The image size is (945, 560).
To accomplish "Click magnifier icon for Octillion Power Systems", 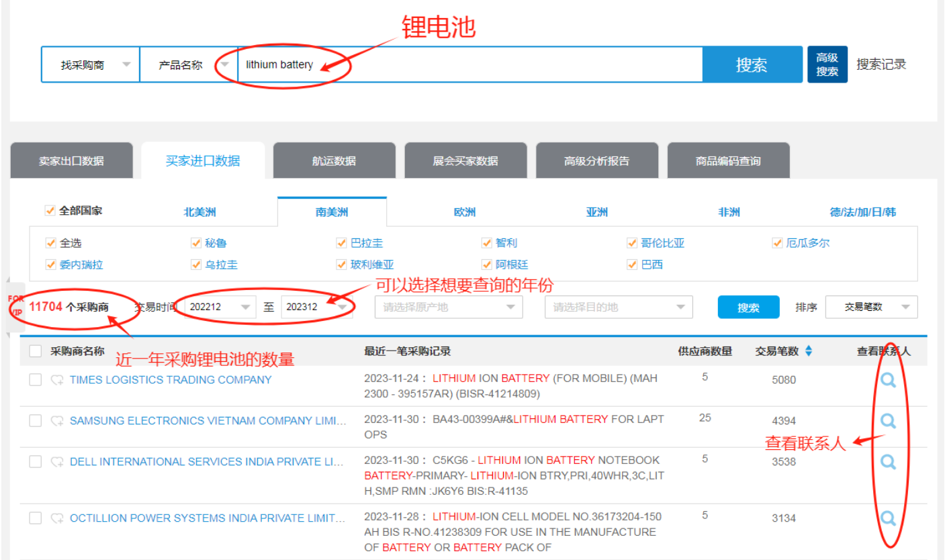I will pyautogui.click(x=888, y=518).
